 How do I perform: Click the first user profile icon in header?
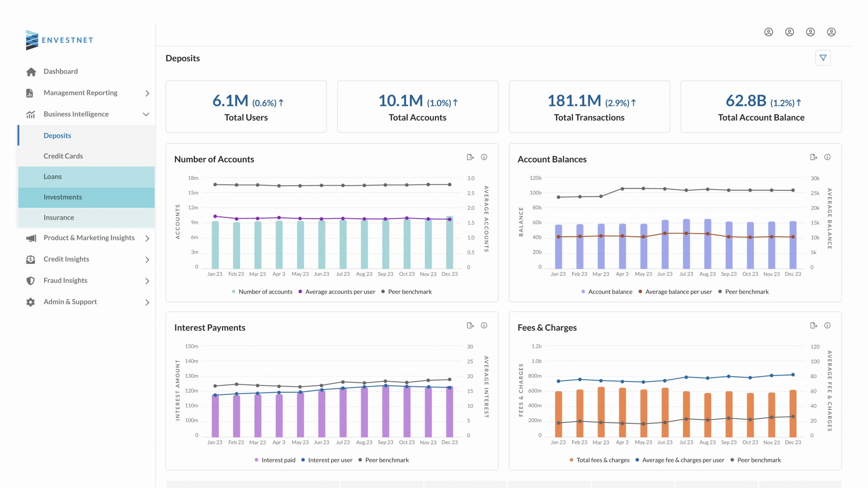point(769,32)
